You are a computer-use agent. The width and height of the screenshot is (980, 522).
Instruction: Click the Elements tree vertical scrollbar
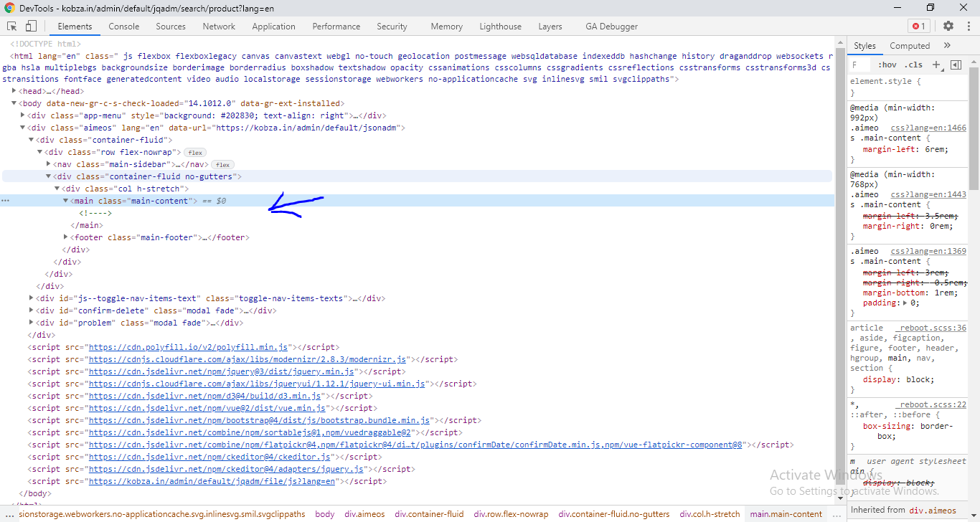pyautogui.click(x=841, y=265)
